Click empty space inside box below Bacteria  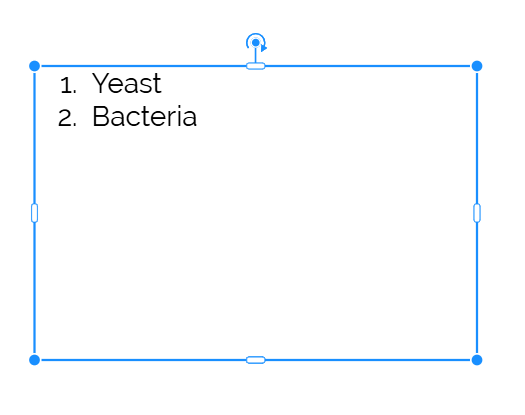click(256, 241)
